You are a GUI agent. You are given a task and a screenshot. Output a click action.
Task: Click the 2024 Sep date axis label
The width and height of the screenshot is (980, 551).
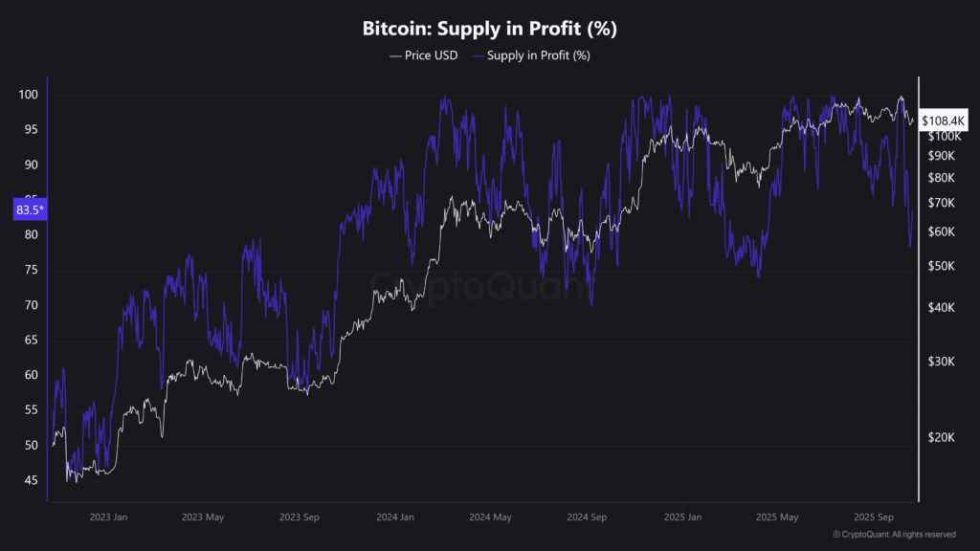coord(586,518)
